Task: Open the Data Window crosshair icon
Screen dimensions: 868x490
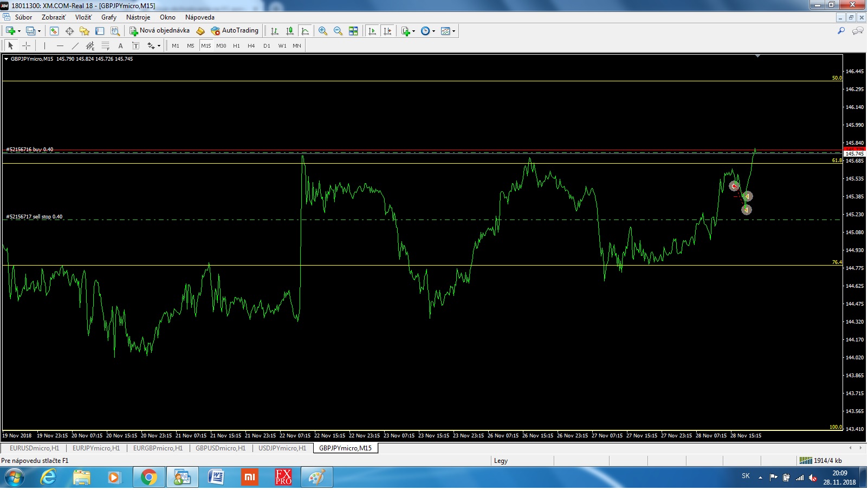Action: click(69, 31)
